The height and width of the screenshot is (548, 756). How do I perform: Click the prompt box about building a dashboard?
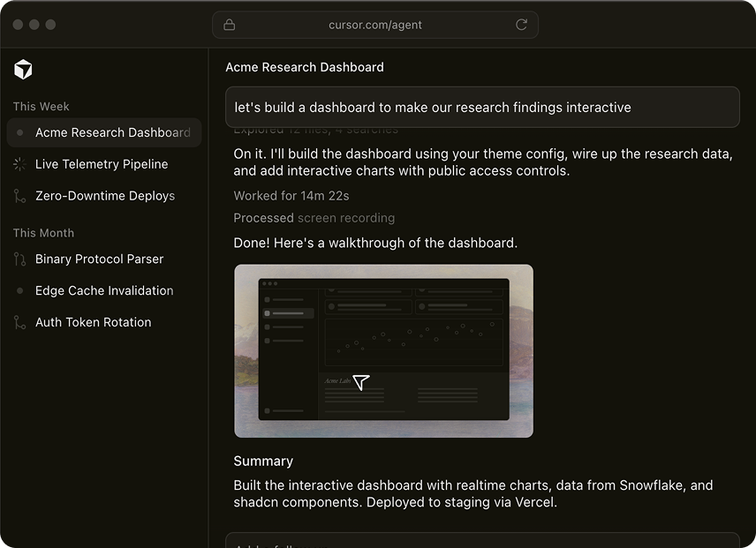[x=482, y=108]
